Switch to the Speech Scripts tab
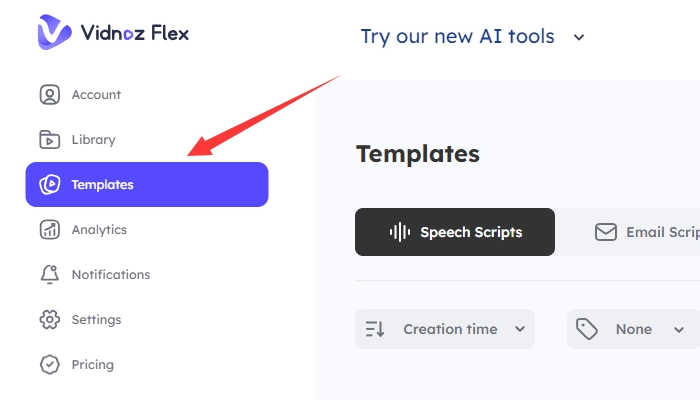 (455, 232)
